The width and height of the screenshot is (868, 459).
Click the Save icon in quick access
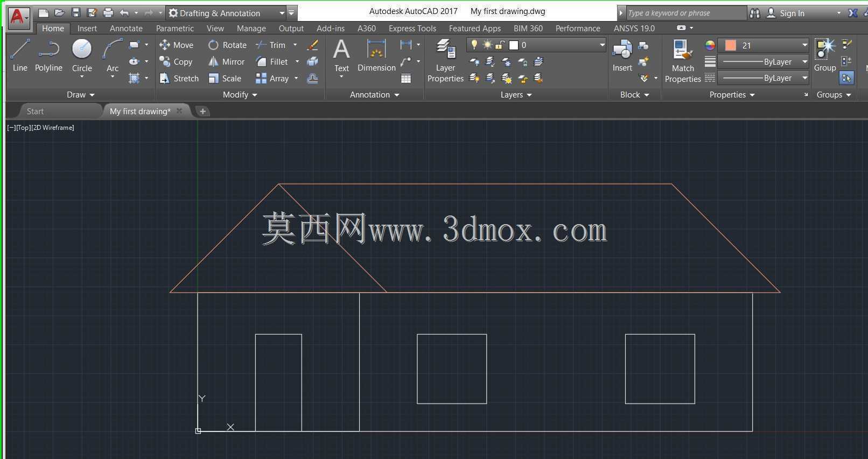click(x=75, y=13)
